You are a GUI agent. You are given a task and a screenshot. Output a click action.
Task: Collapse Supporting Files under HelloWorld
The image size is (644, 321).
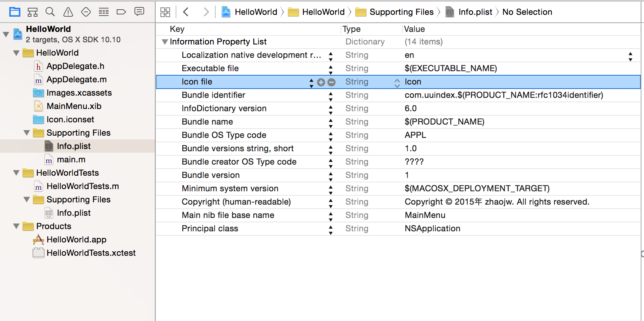(27, 133)
